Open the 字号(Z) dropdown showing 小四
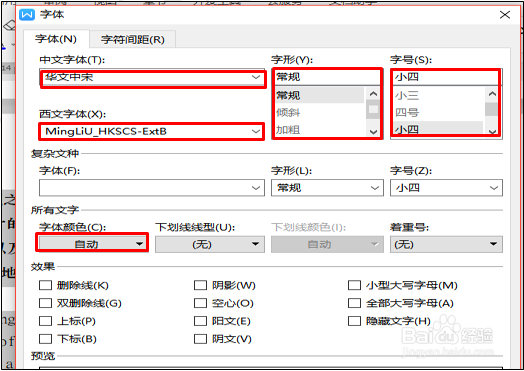Viewport: 524px width, 371px height. point(446,188)
